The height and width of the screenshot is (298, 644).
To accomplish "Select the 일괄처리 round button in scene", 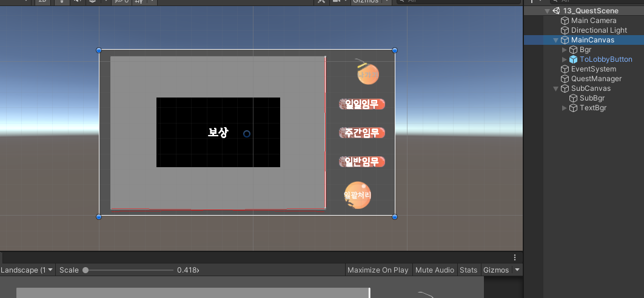I will click(357, 196).
